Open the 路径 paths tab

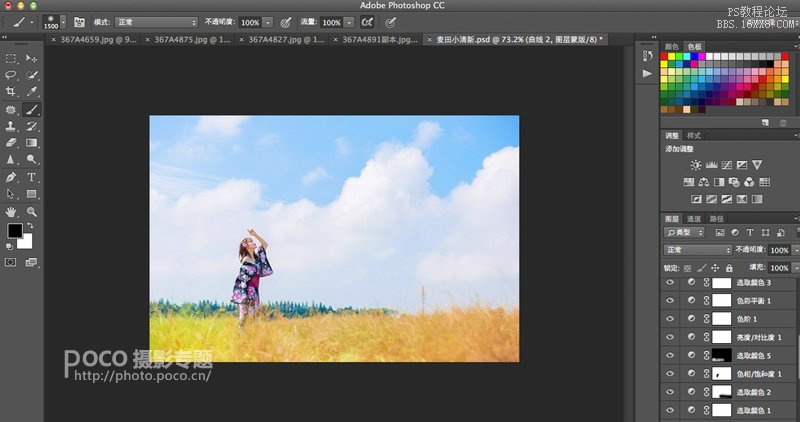pyautogui.click(x=716, y=219)
